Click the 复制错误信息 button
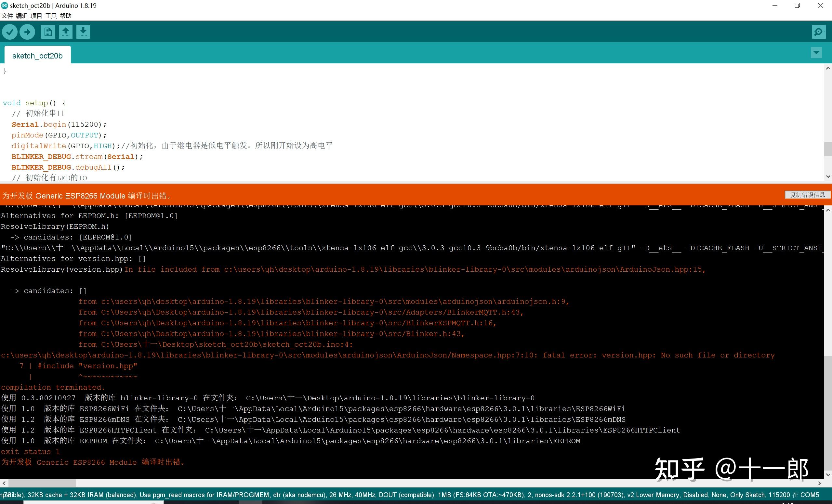 (x=807, y=195)
